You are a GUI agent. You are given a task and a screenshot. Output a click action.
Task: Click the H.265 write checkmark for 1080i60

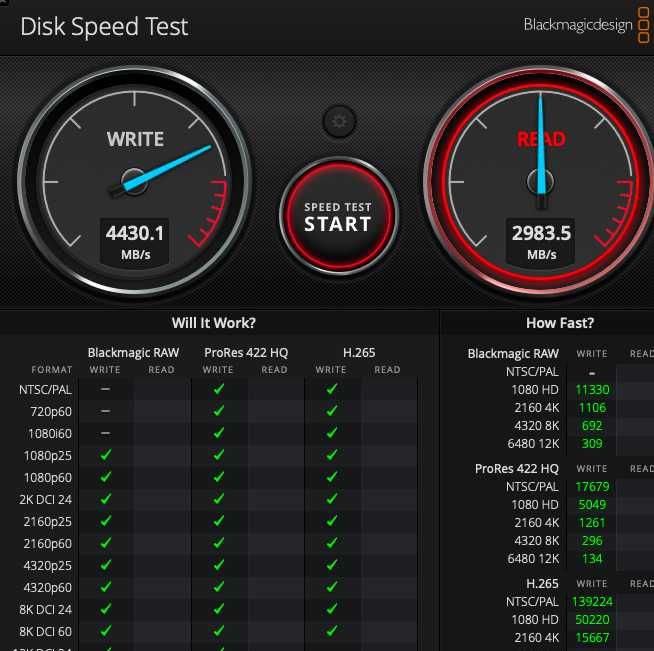[332, 433]
